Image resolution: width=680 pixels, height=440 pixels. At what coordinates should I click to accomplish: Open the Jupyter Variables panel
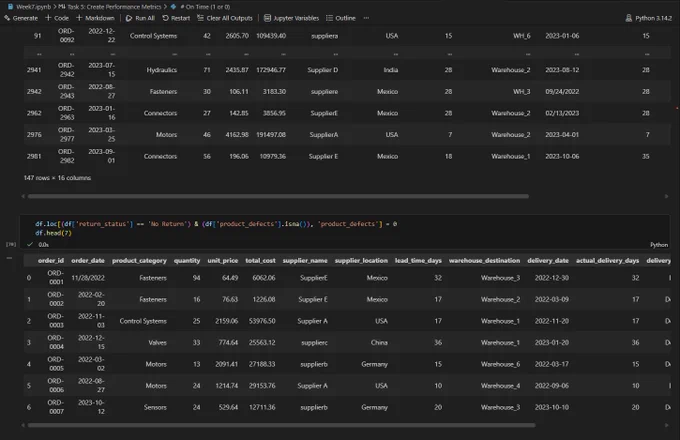tap(291, 18)
